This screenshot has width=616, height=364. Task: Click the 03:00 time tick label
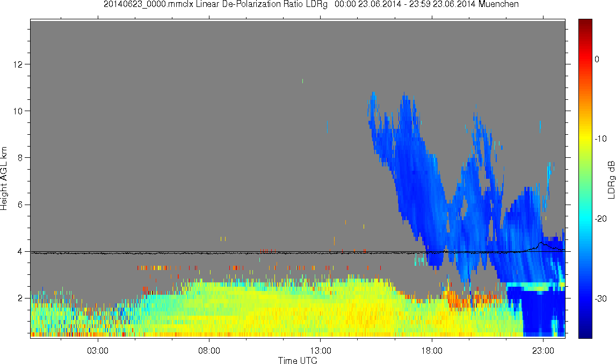[97, 351]
